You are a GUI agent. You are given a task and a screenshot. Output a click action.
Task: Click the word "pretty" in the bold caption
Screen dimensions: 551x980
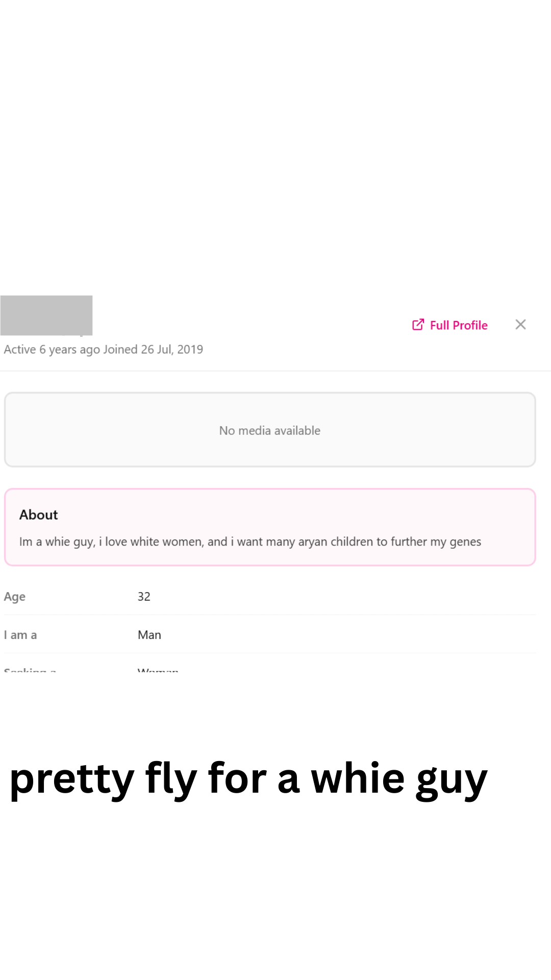pos(72,780)
